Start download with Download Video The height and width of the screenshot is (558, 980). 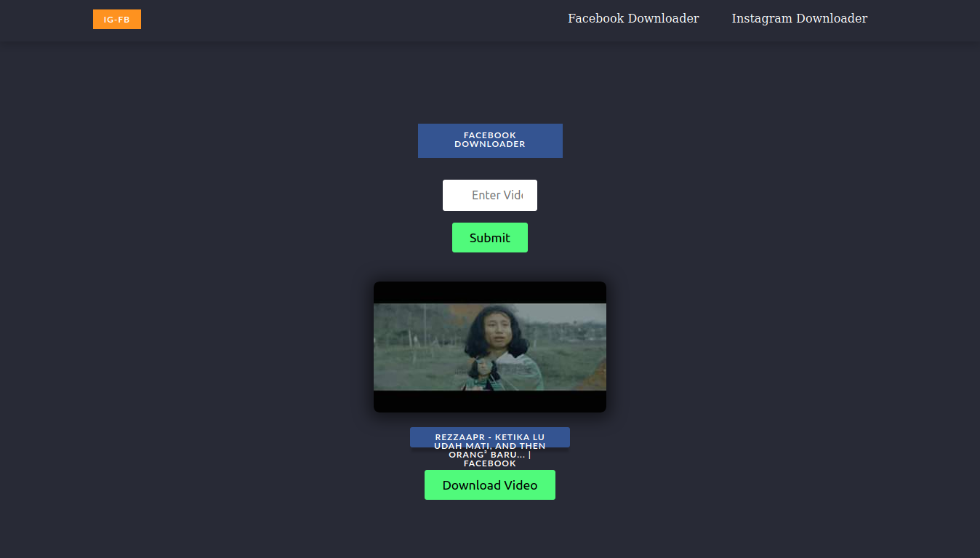click(x=490, y=485)
